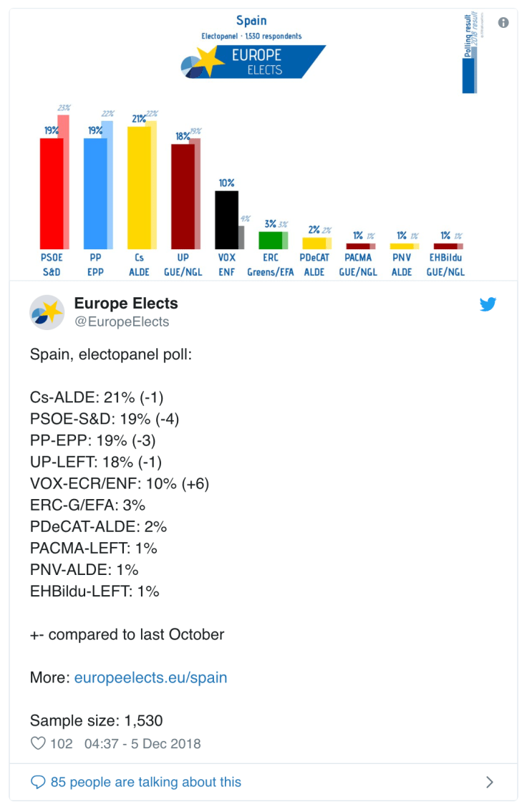Like the tweet by toggling the heart

point(39,744)
